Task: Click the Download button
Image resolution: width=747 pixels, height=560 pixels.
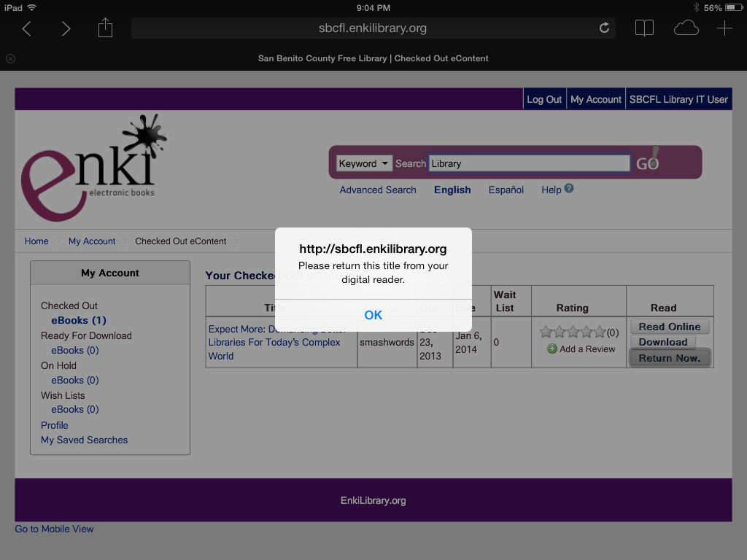Action: click(662, 342)
